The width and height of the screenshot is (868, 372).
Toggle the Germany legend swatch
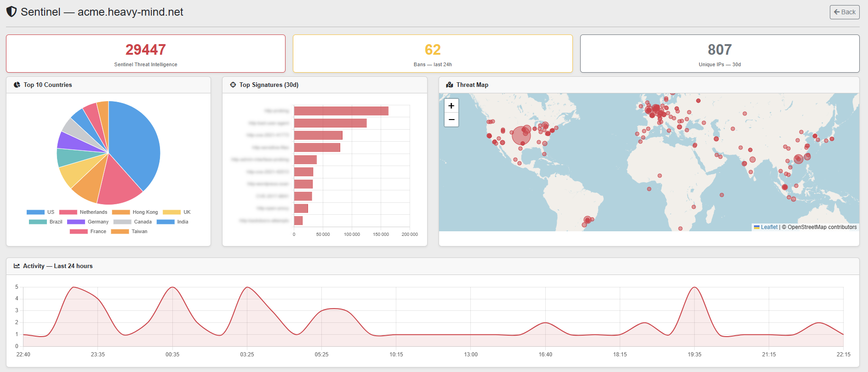[76, 222]
